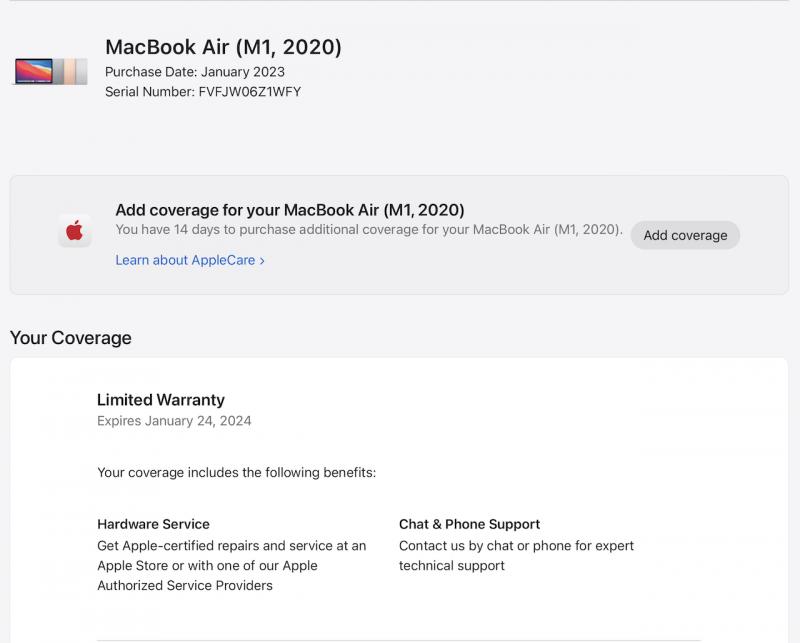Click the Add coverage button

tap(685, 235)
